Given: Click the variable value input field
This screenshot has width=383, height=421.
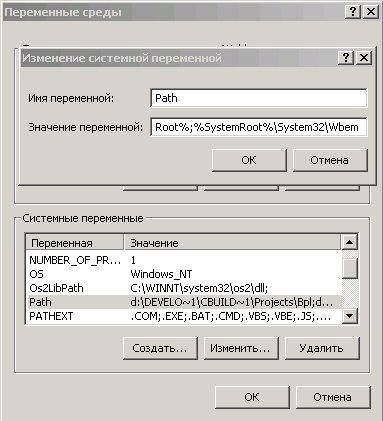Looking at the screenshot, I should coord(259,127).
